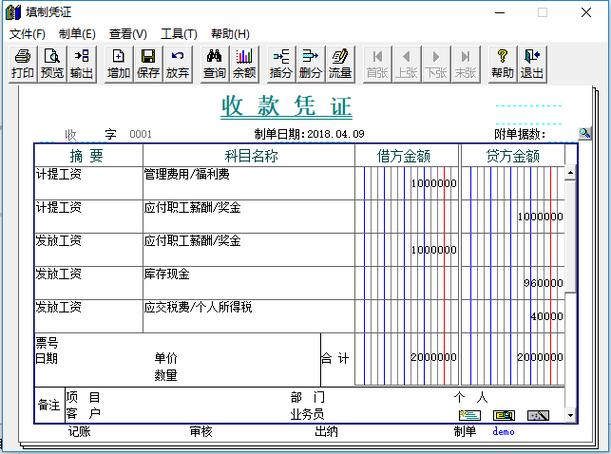The height and width of the screenshot is (454, 611).
Task: Click the 收款凭证 voucher title
Action: [287, 106]
